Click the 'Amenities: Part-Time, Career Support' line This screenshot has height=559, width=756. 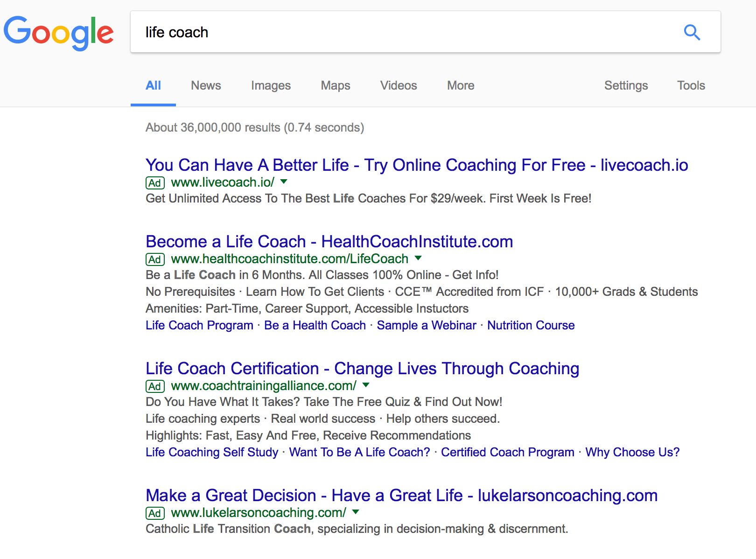click(x=307, y=308)
